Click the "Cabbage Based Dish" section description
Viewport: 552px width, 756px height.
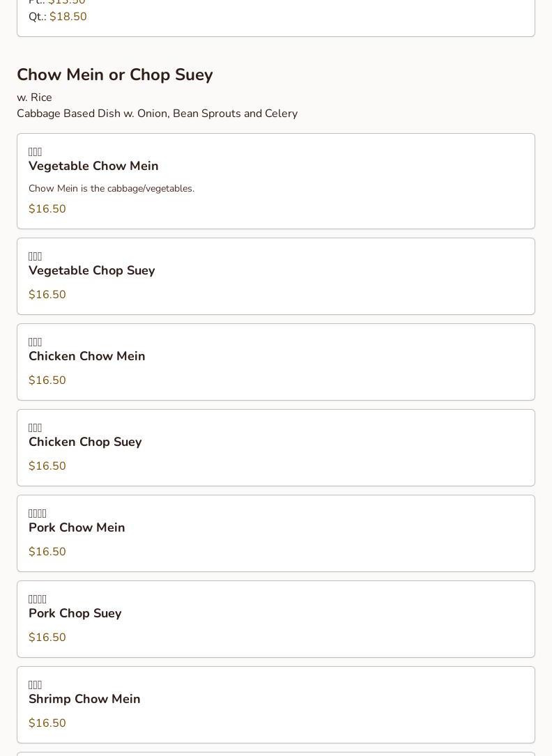(157, 114)
